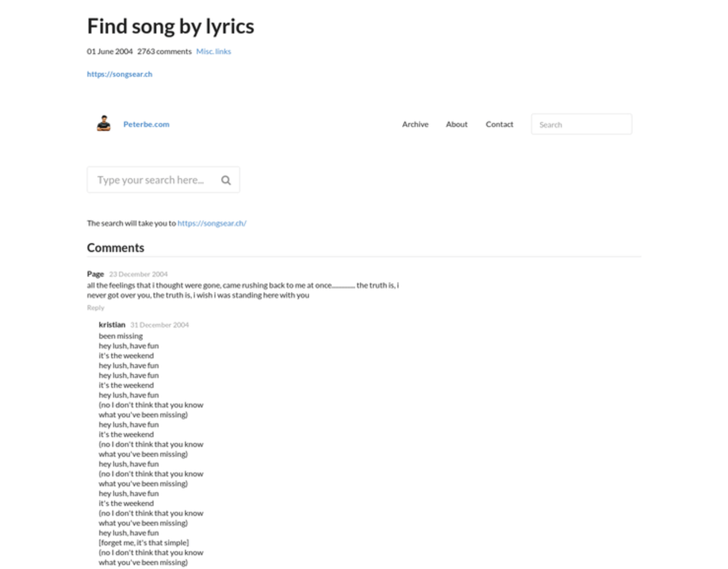
Task: Open the https://songsear.ch/ link in the search note
Action: 212,223
